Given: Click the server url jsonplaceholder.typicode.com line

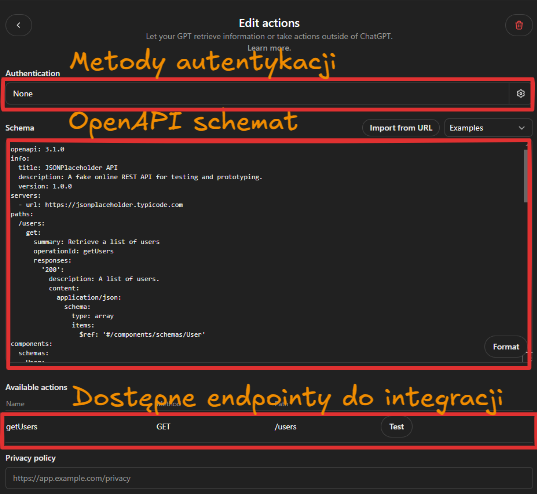Looking at the screenshot, I should [x=104, y=205].
